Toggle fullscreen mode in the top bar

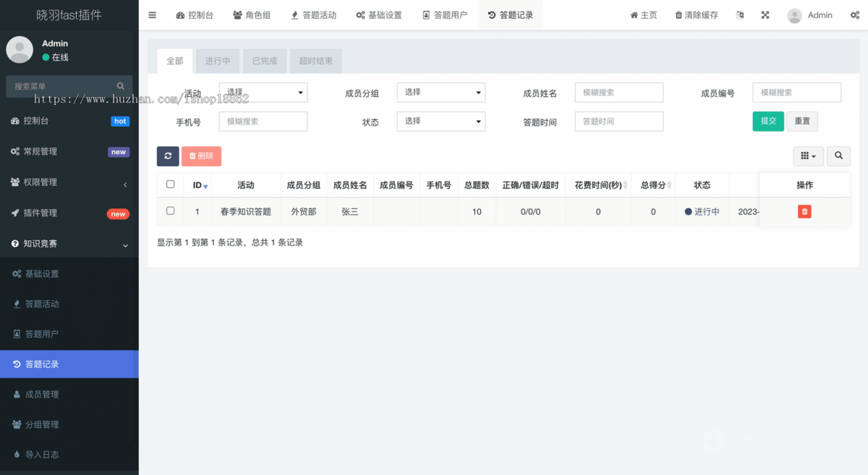click(x=765, y=14)
